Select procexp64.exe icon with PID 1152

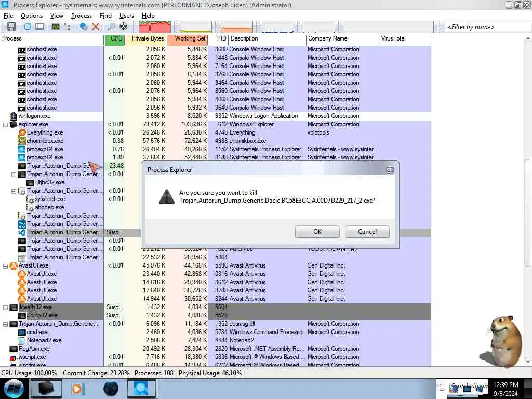tap(22, 149)
